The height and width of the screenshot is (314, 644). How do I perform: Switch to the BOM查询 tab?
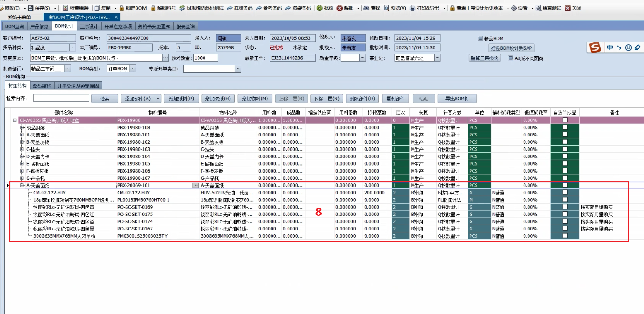tap(15, 26)
